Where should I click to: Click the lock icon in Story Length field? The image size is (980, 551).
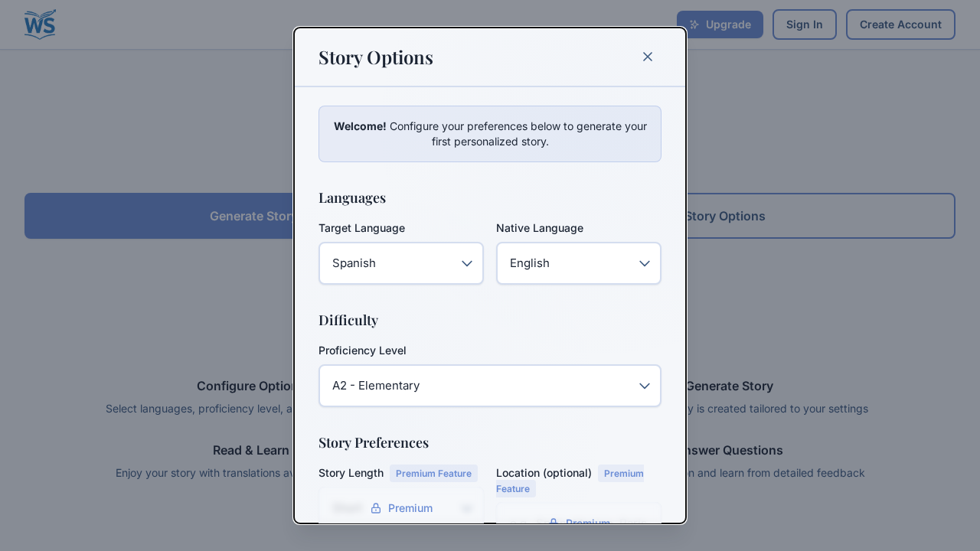pos(375,508)
